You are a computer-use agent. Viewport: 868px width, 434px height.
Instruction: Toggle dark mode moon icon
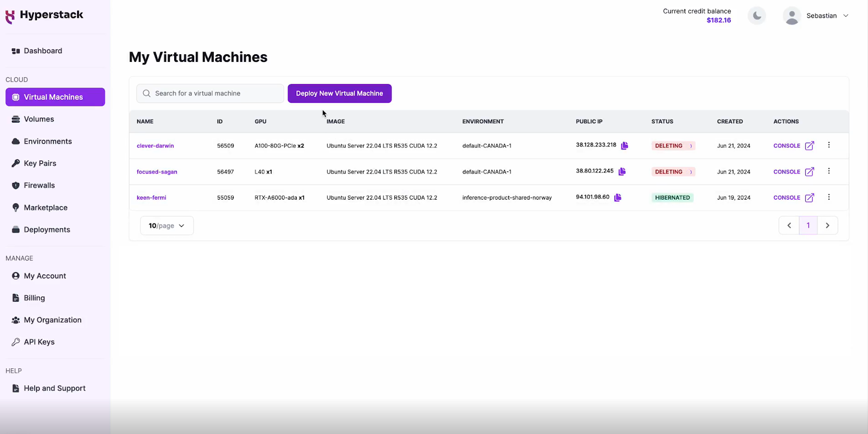coord(757,16)
